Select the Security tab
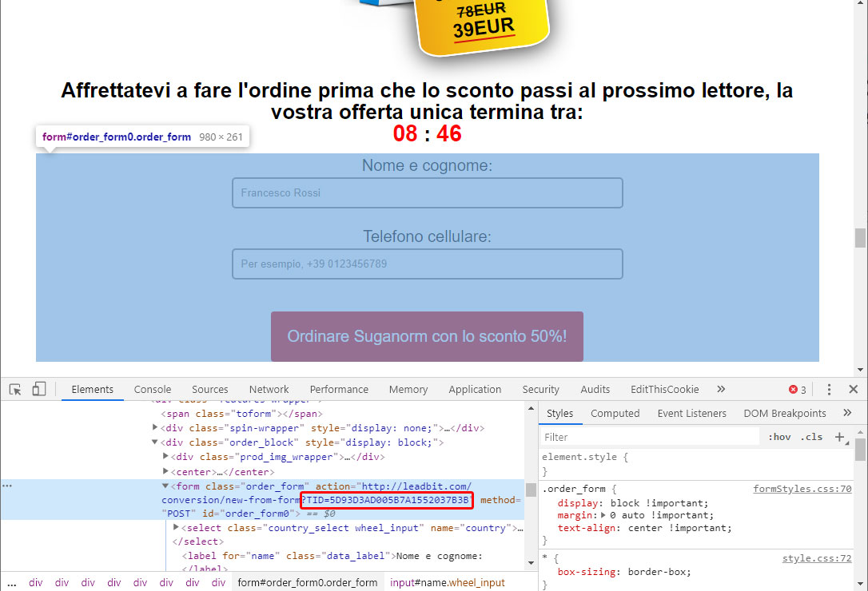The image size is (868, 591). (541, 390)
